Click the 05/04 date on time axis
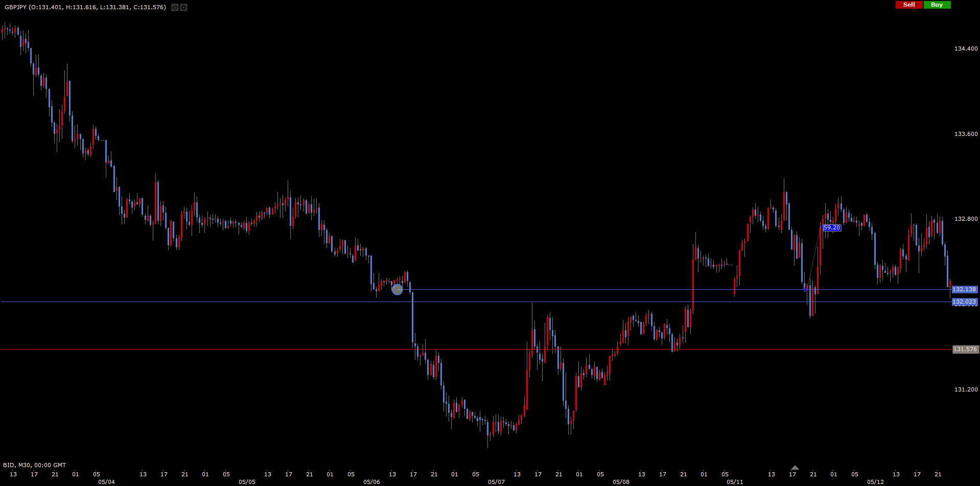Image resolution: width=980 pixels, height=486 pixels. tap(106, 482)
